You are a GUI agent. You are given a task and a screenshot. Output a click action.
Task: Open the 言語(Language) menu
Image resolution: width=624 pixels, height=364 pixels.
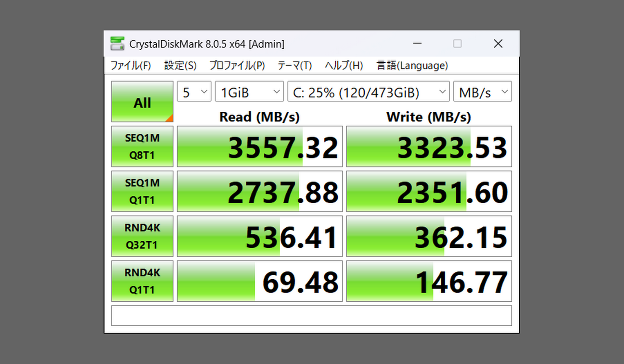[412, 66]
